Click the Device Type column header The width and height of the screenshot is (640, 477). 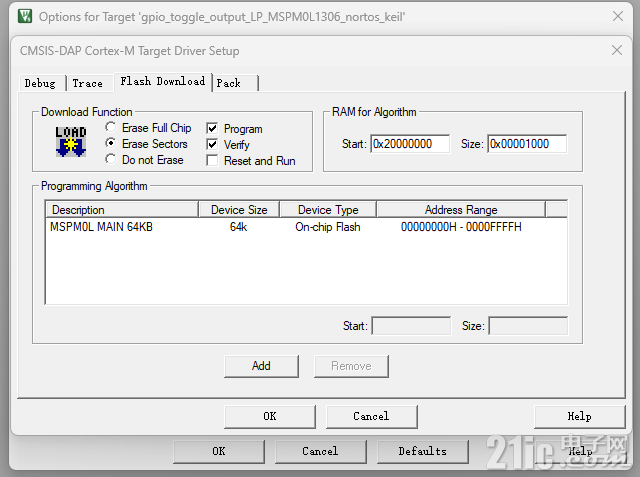pyautogui.click(x=328, y=210)
